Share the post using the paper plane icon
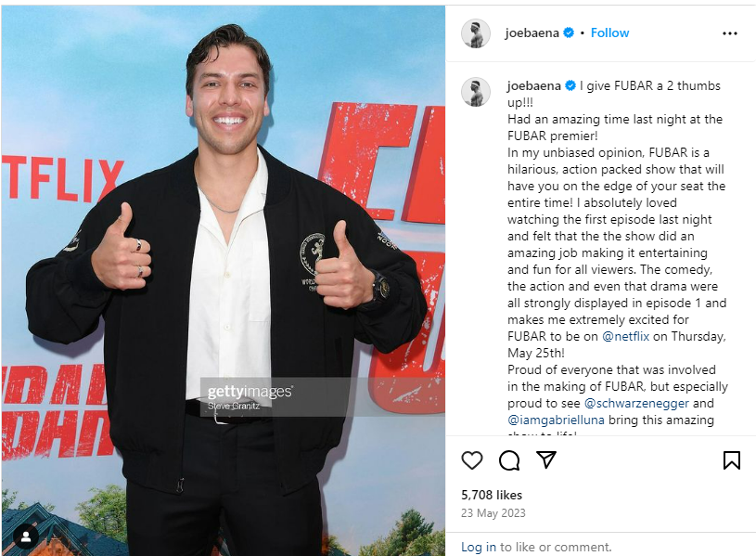The height and width of the screenshot is (556, 756). click(x=546, y=459)
